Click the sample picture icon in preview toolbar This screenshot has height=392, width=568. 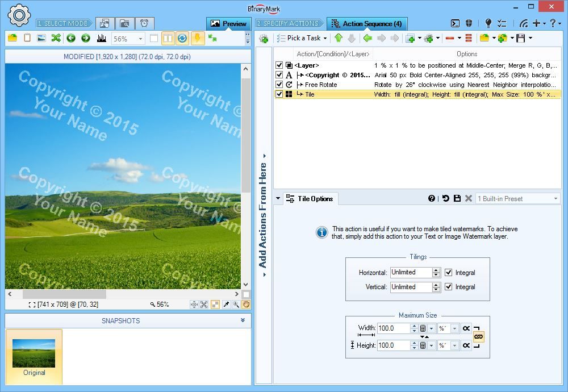coord(41,37)
